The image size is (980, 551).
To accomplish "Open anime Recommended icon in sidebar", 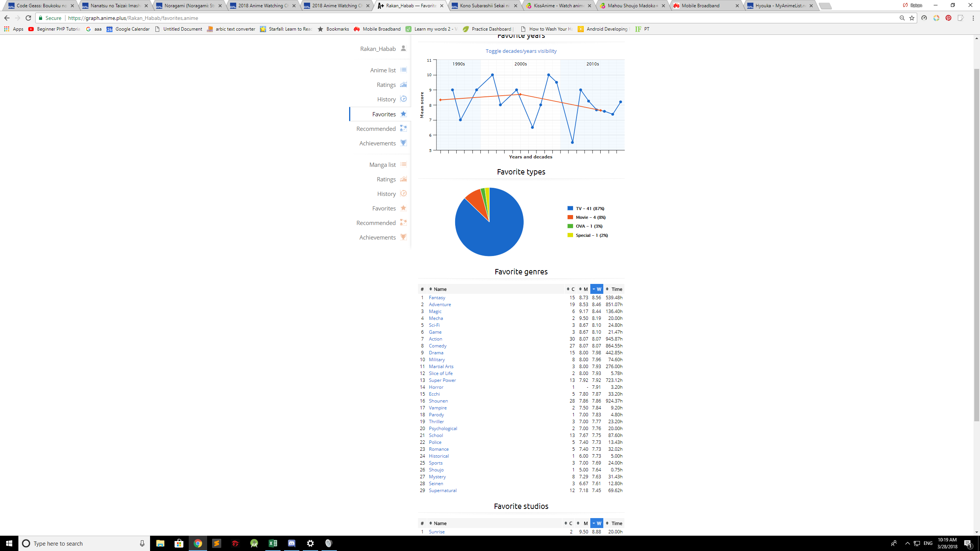I will click(x=403, y=128).
